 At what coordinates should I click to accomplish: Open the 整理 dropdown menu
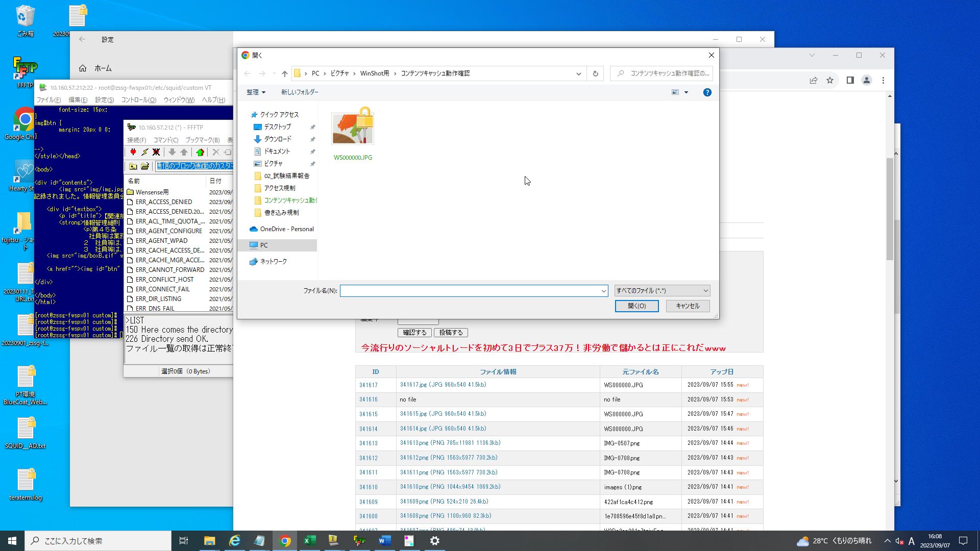256,92
